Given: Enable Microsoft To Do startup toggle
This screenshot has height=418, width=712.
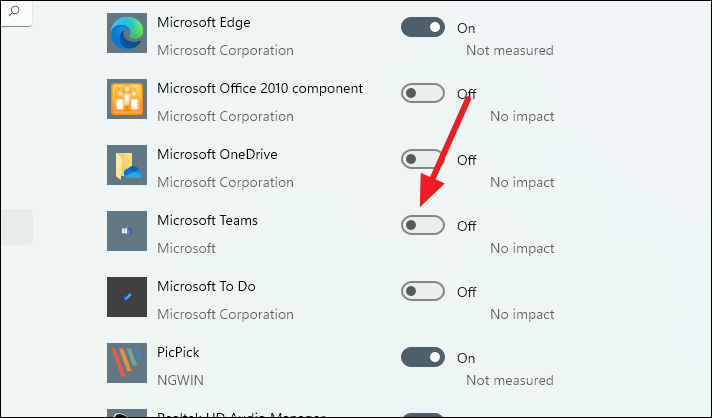Looking at the screenshot, I should [x=422, y=291].
